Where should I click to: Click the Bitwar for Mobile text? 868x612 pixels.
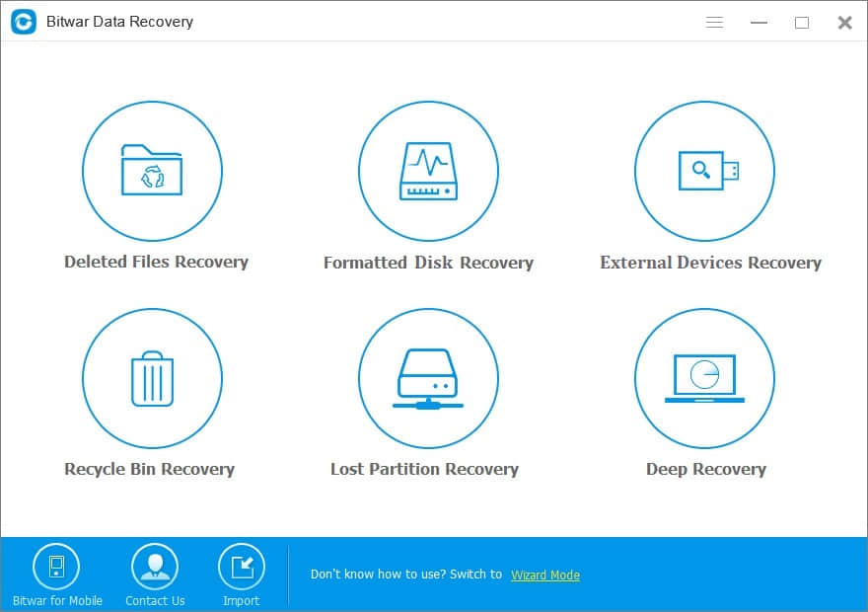pyautogui.click(x=57, y=601)
